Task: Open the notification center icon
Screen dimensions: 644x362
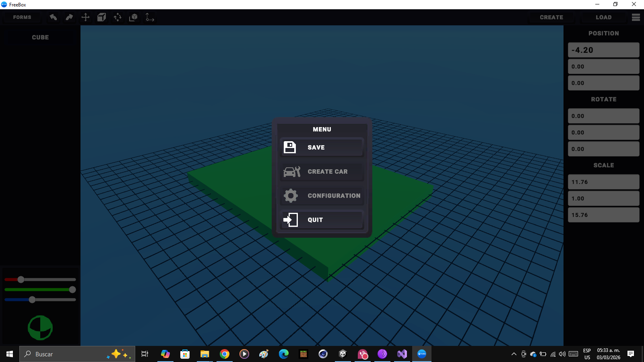Action: click(631, 354)
